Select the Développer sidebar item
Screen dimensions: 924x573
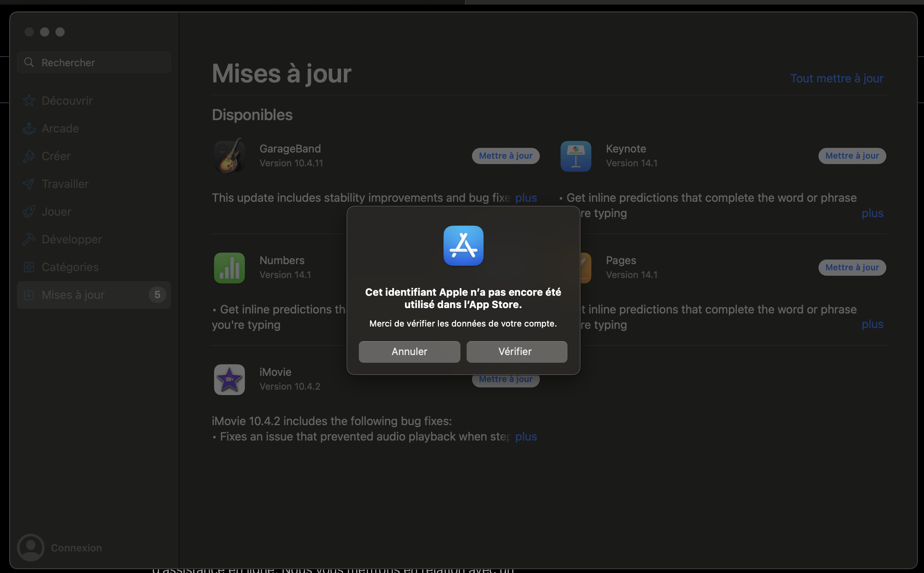tap(72, 239)
